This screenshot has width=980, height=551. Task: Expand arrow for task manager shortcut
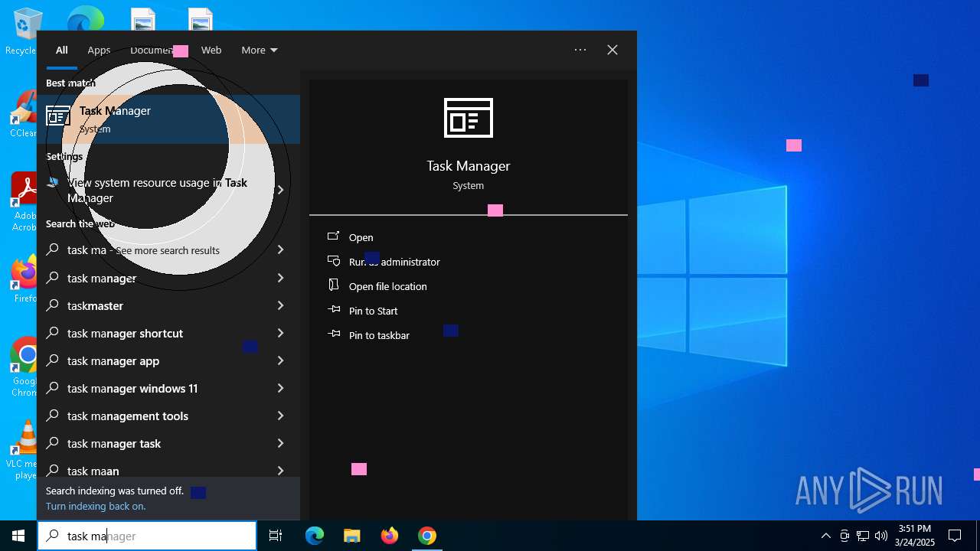click(x=280, y=333)
